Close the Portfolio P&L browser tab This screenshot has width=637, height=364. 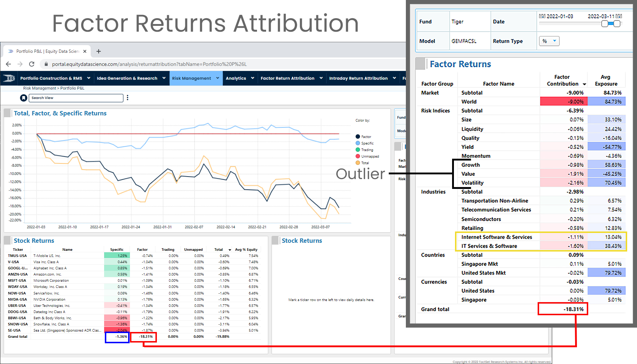[x=85, y=51]
